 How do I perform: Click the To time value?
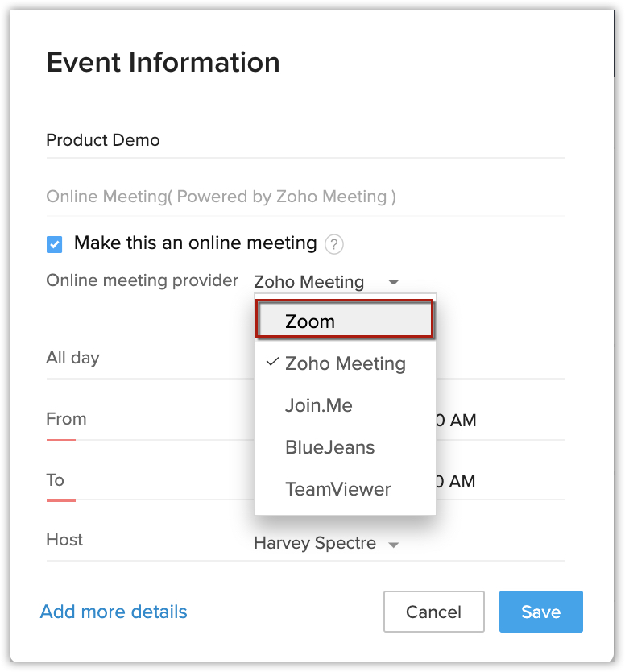tap(456, 482)
